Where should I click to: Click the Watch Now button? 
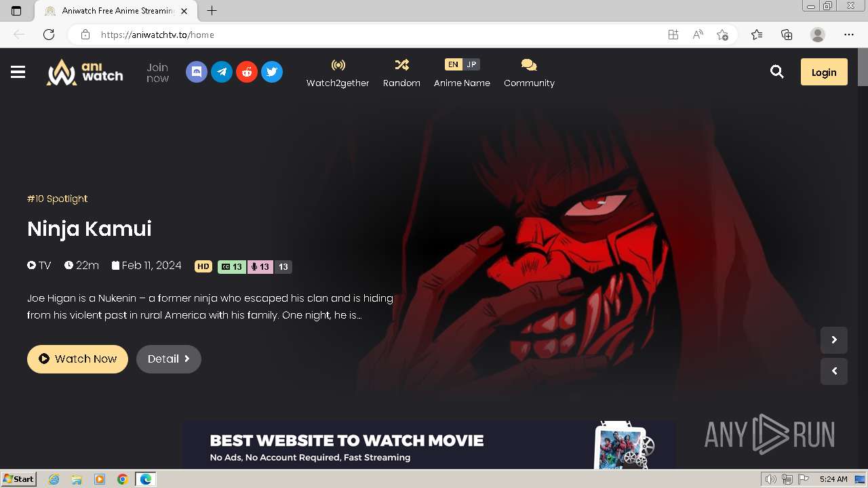click(77, 359)
